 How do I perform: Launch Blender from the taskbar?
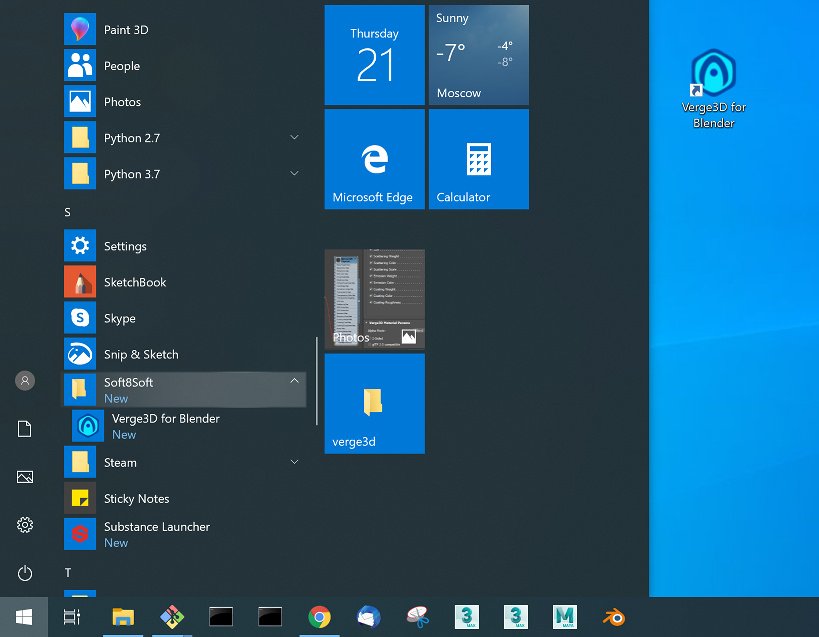[x=614, y=617]
